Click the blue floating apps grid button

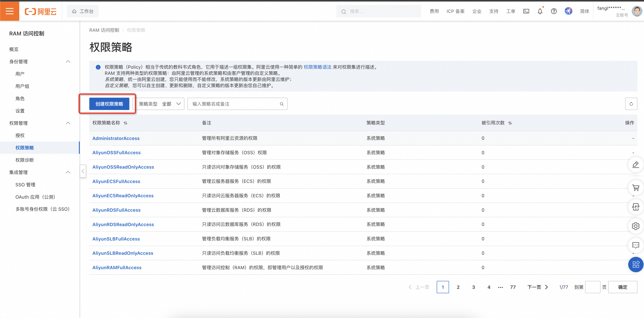636,264
